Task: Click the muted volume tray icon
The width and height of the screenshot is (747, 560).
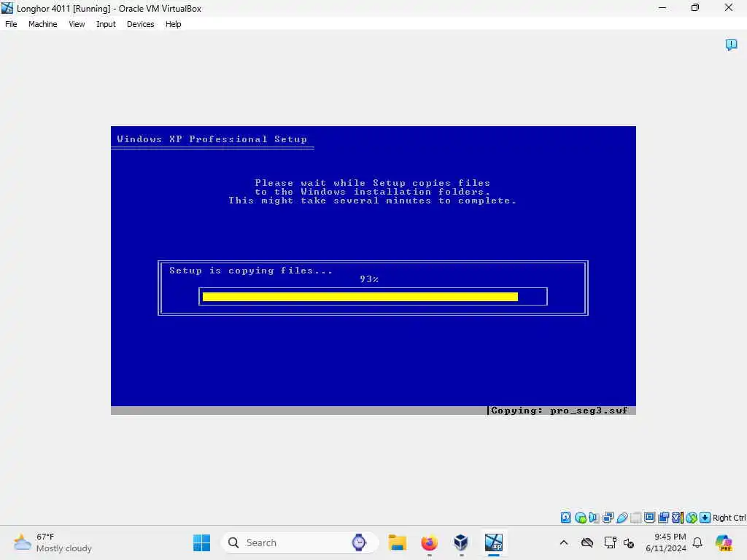Action: (x=629, y=542)
